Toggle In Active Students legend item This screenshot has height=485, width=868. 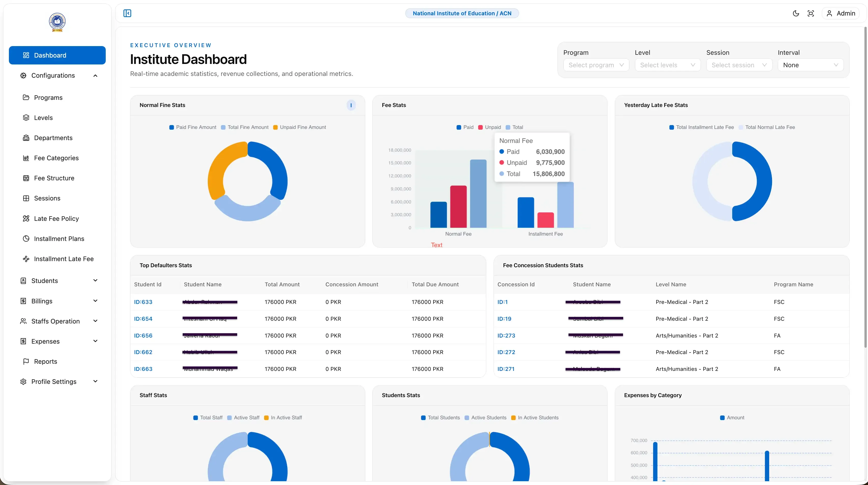(535, 417)
